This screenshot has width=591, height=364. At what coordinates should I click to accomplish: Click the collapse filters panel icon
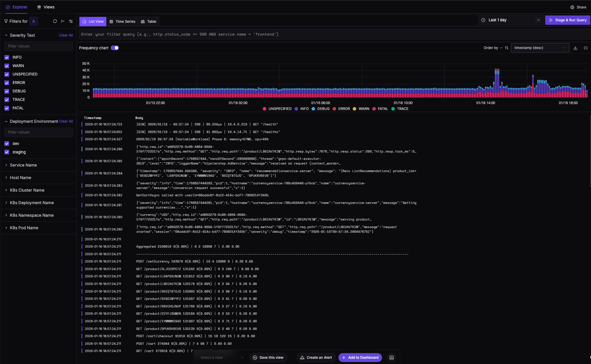coord(63,21)
